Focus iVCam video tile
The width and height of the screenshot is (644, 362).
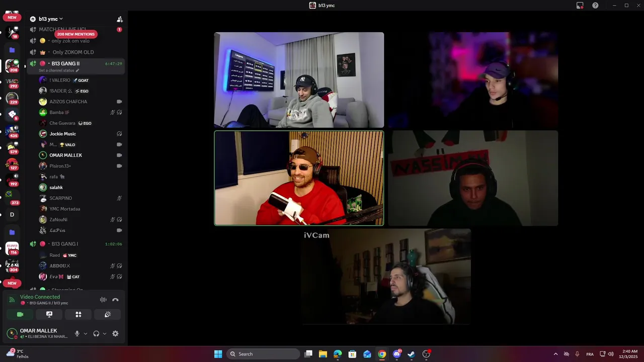coord(386,277)
